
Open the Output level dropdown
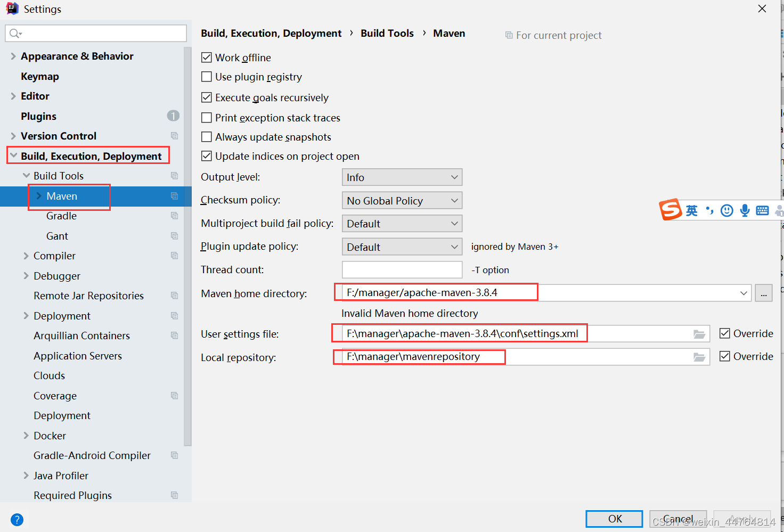coord(402,177)
